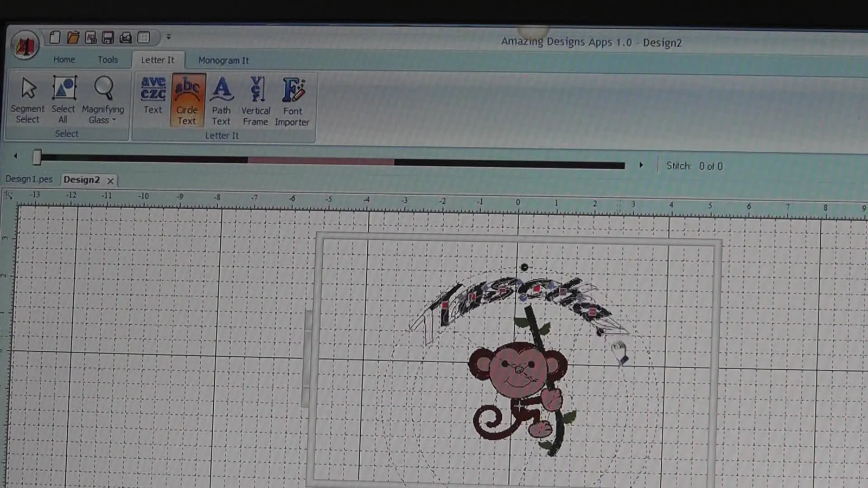Switch to the Design1.pes document tab
868x488 pixels.
point(28,179)
